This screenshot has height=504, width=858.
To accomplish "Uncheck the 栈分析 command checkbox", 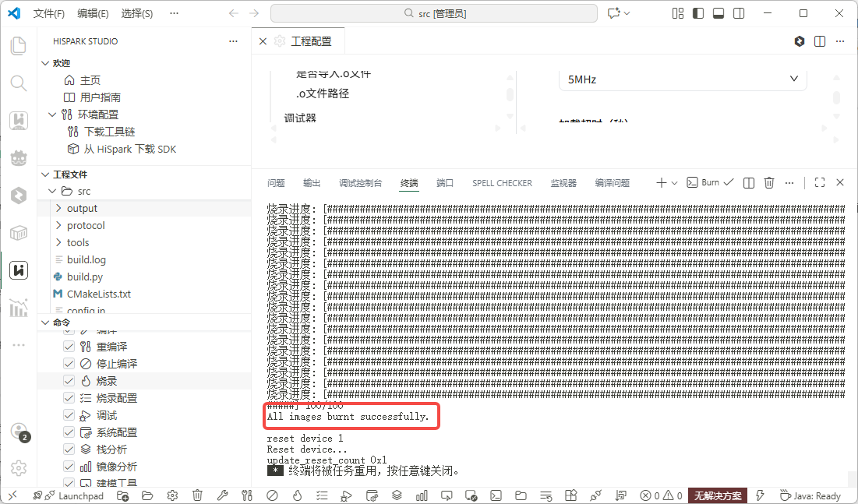I will 69,449.
